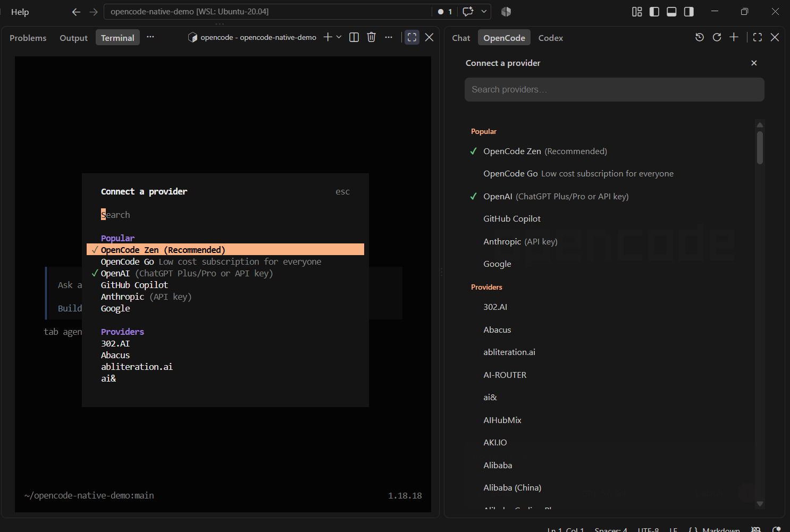Switch to the Problems tab
The width and height of the screenshot is (790, 532).
click(28, 38)
